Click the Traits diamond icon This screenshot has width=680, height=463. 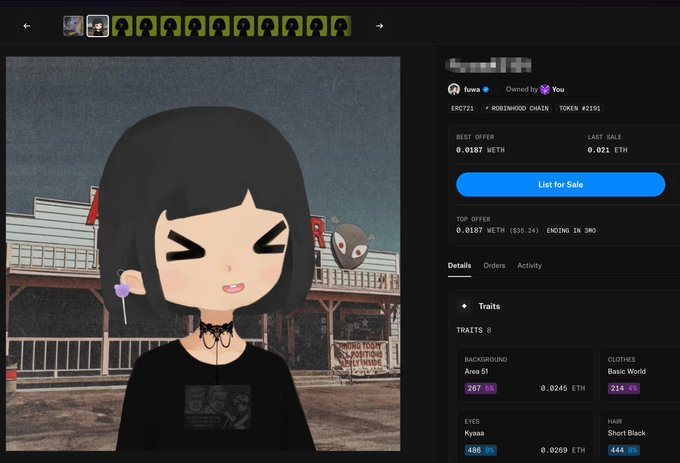coord(464,306)
